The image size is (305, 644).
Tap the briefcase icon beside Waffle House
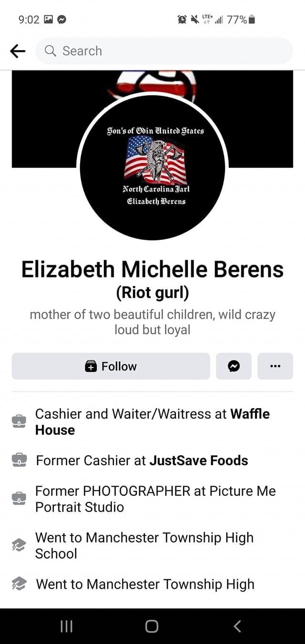(19, 421)
